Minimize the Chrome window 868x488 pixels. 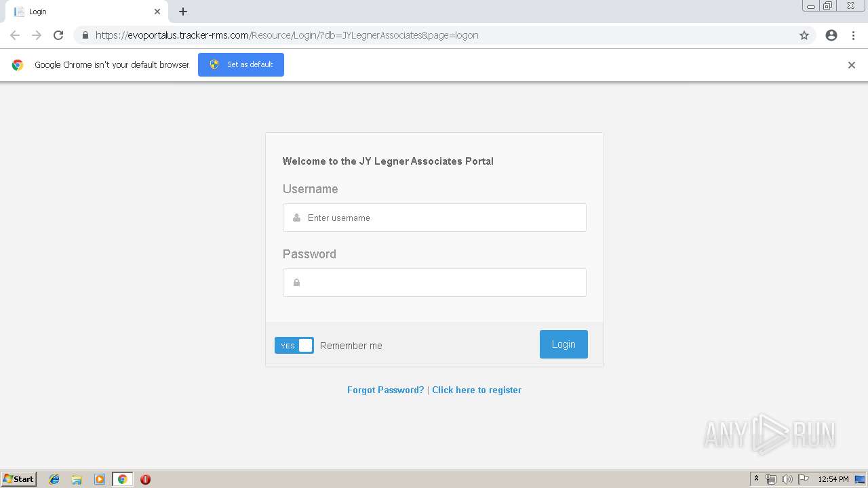(811, 6)
